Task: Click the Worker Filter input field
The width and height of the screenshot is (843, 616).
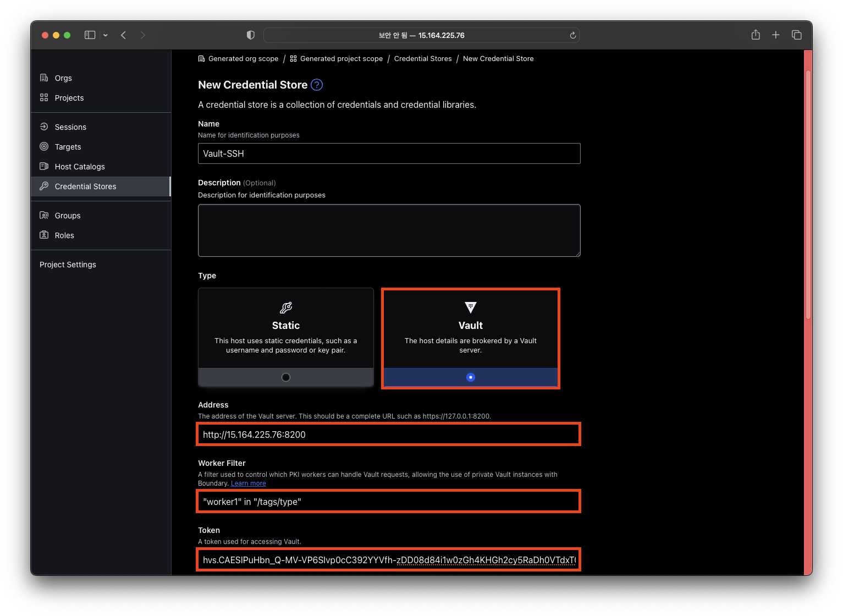Action: pos(389,502)
